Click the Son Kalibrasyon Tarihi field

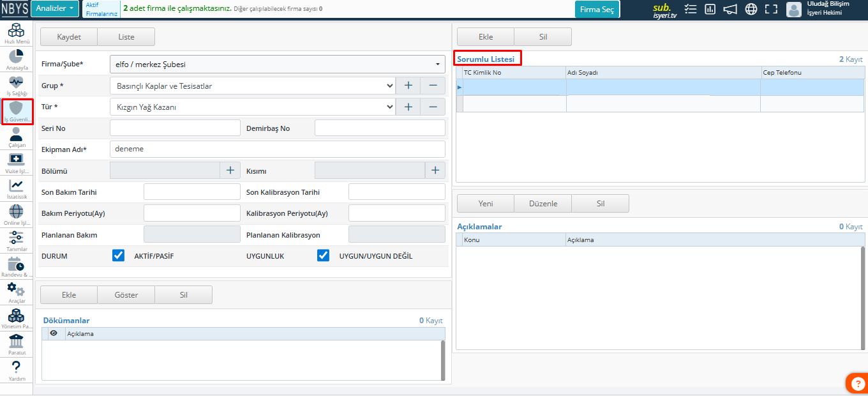(397, 192)
